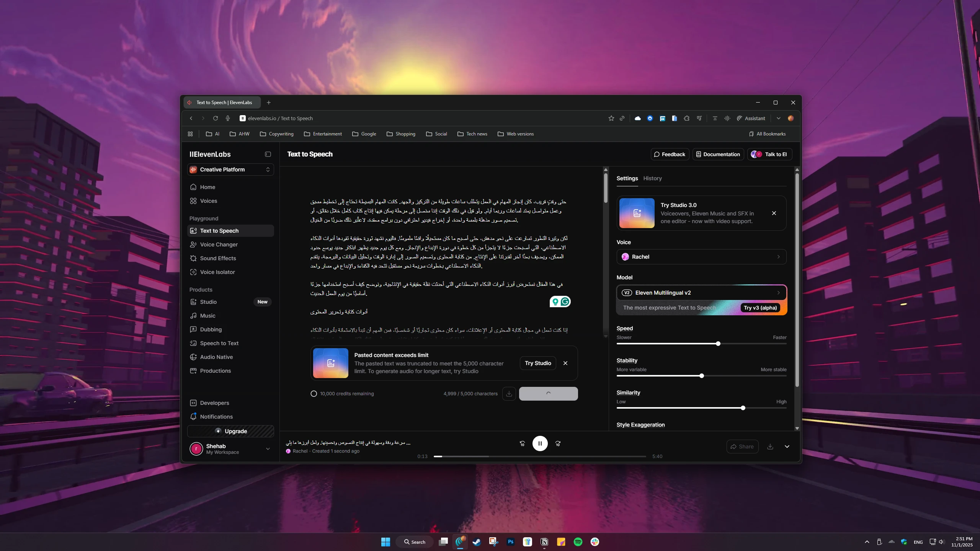Click the Grammarly icon in the text editor
Screen dimensions: 980x551
pyautogui.click(x=565, y=302)
